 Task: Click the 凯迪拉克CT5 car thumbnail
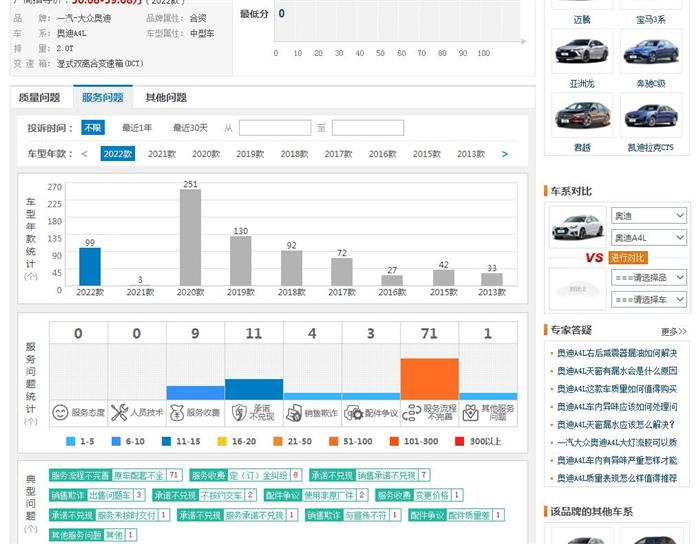click(651, 115)
